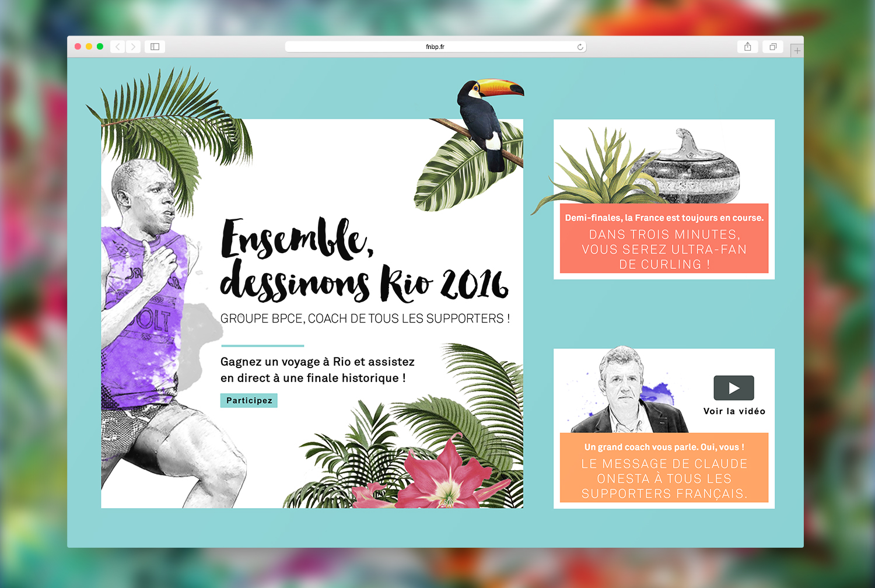Image resolution: width=875 pixels, height=588 pixels.
Task: Close the Safari window with red button
Action: pyautogui.click(x=78, y=47)
